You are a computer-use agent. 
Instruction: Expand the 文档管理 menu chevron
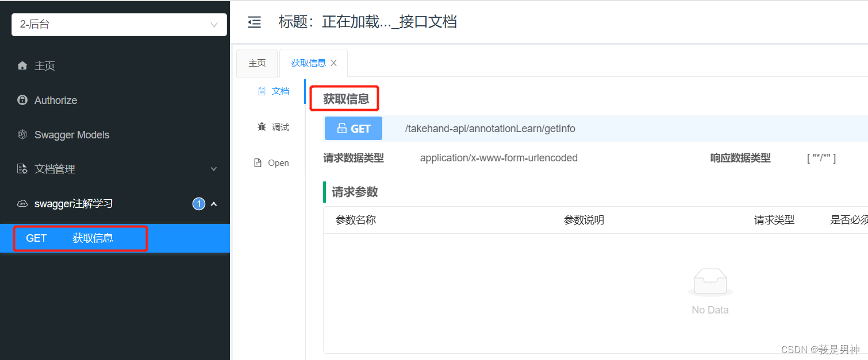point(213,169)
